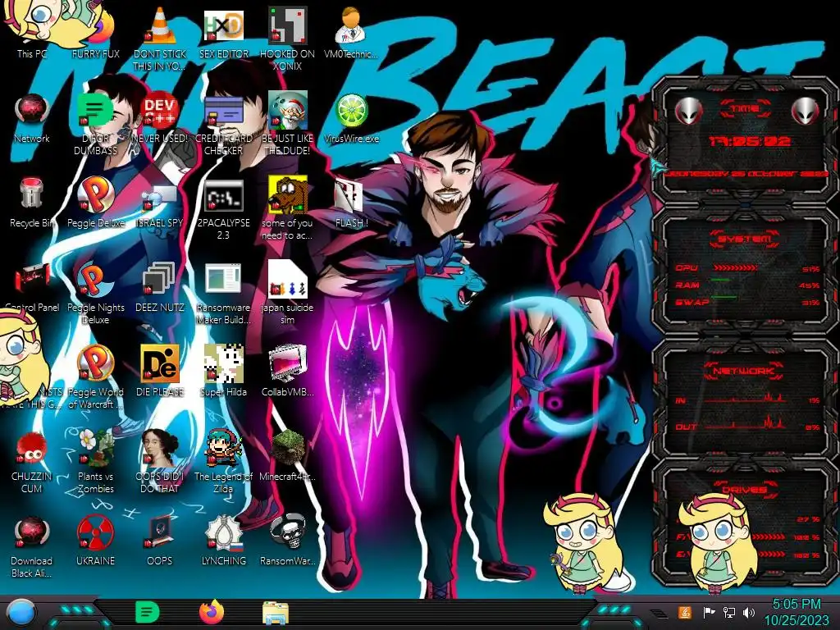
Task: Open the volume speaker tray icon
Action: point(749,612)
